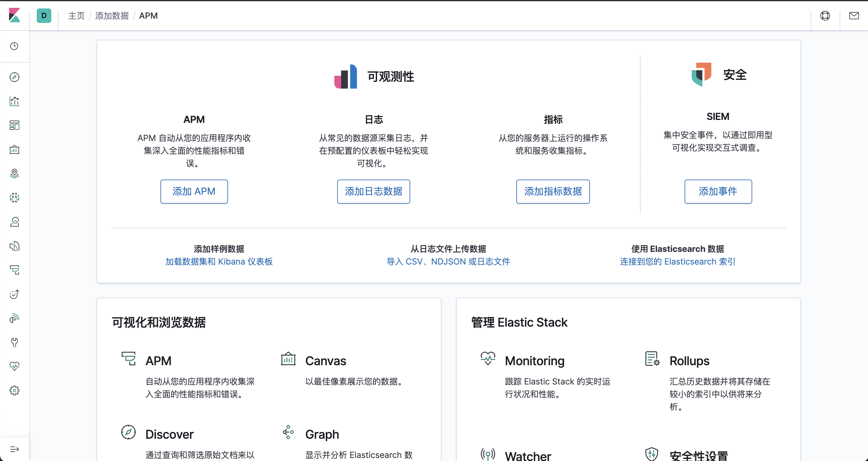Click the 添加 APM button
The image size is (868, 461).
[194, 191]
